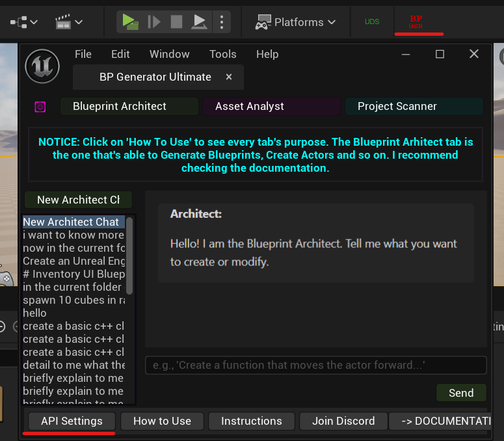Expand the cinematics clapperboard dropdown
504x441 pixels.
[x=69, y=22]
